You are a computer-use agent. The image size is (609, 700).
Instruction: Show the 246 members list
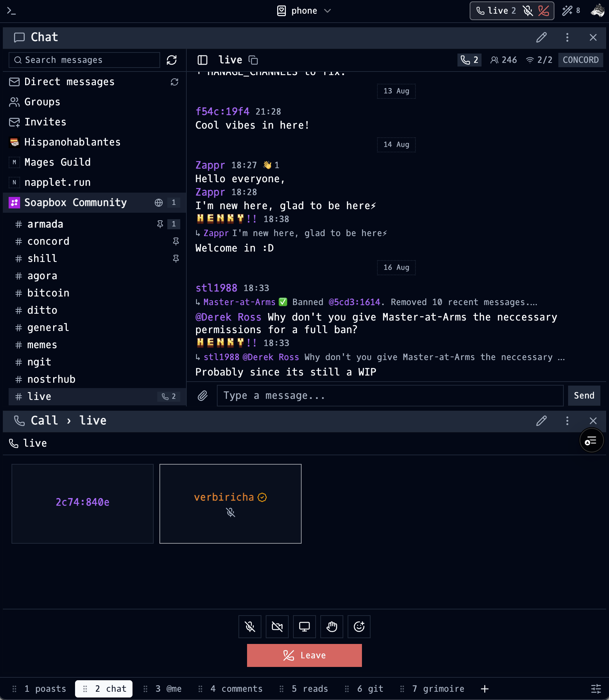[504, 60]
